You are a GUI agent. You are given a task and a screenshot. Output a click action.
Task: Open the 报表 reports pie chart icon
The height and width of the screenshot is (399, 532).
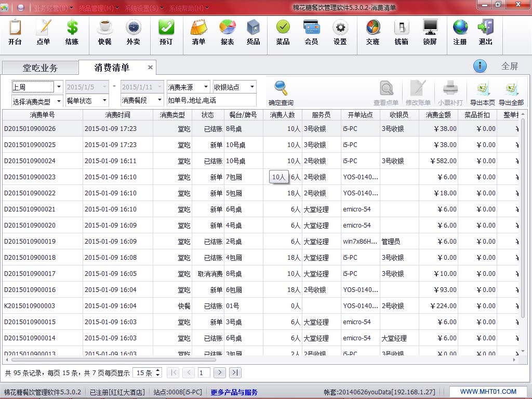tap(228, 33)
